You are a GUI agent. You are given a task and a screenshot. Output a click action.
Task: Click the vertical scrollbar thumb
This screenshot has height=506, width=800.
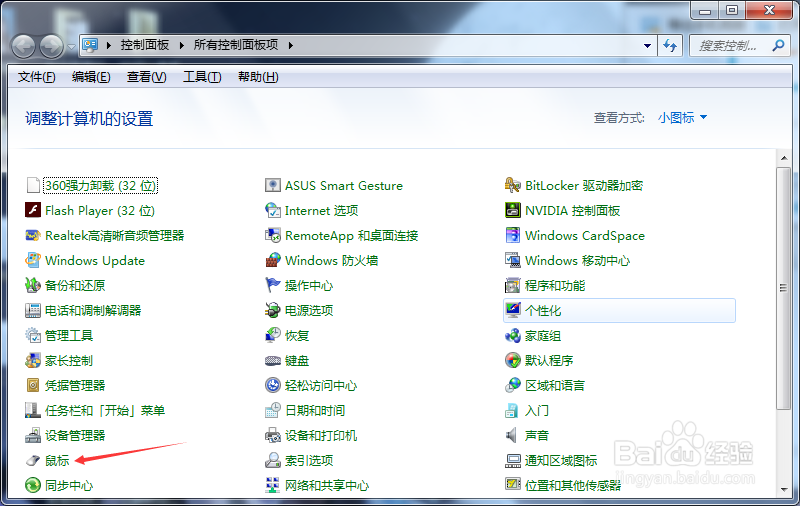click(784, 288)
